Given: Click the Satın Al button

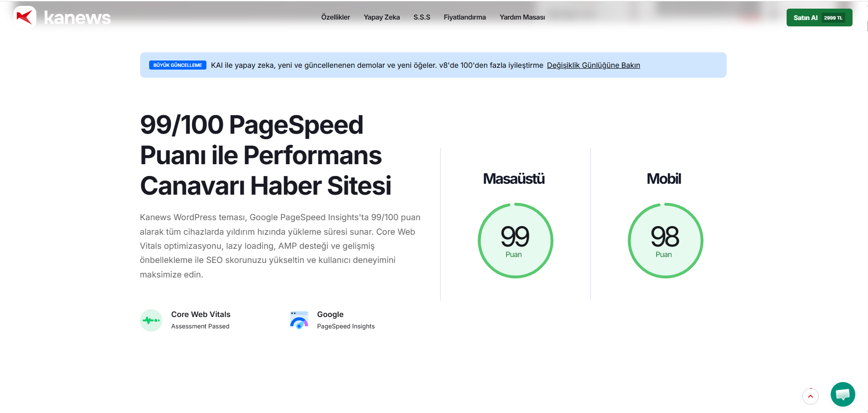Looking at the screenshot, I should click(819, 18).
